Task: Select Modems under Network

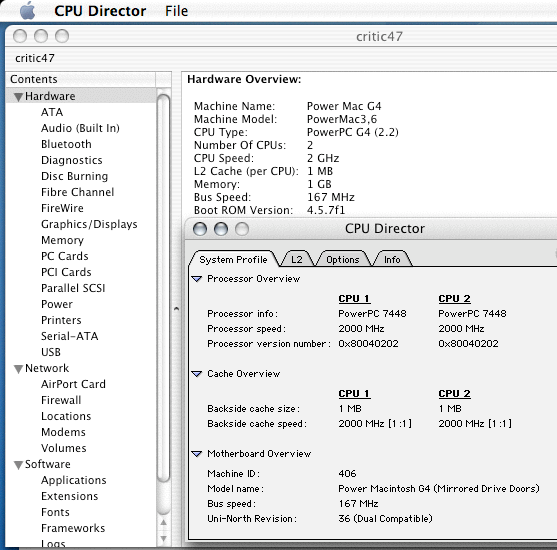Action: click(63, 432)
